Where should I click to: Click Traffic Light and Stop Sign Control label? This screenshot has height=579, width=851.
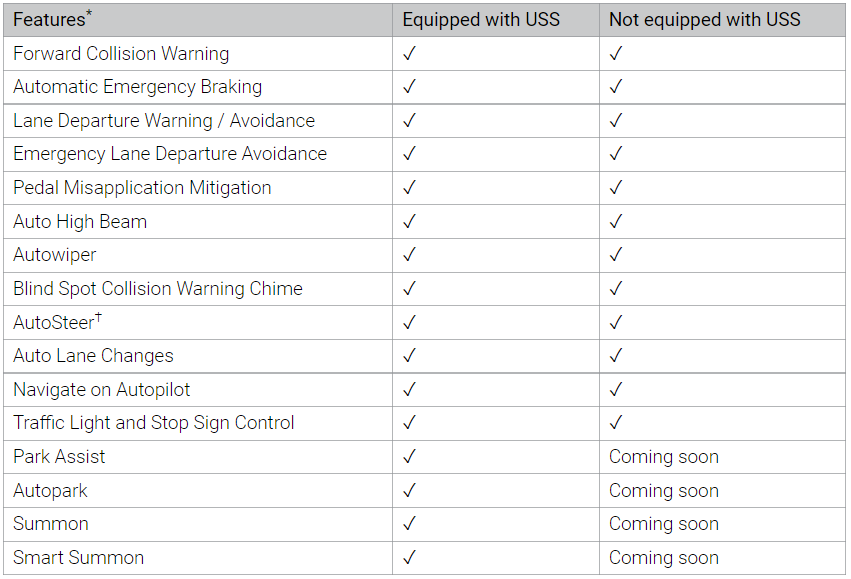pyautogui.click(x=154, y=423)
